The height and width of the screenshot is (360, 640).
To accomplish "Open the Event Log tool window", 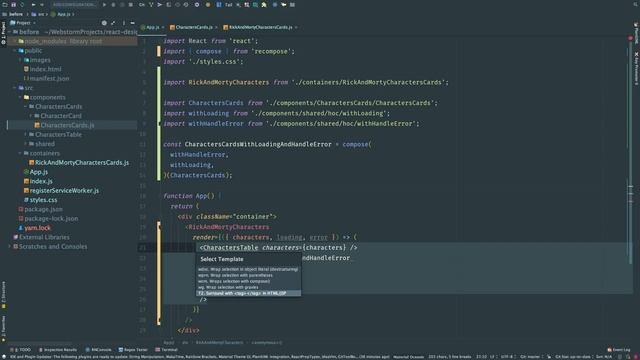I will pos(619,350).
